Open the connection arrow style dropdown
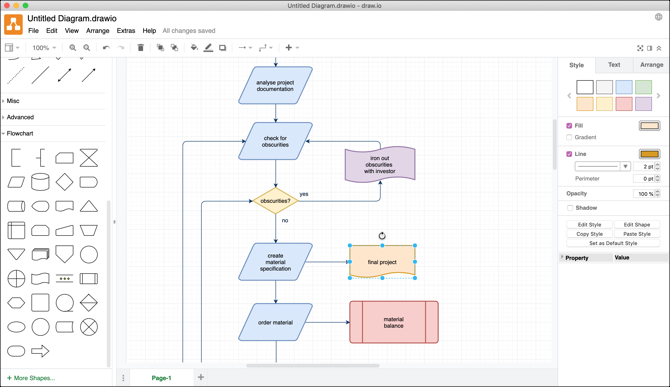 (x=245, y=48)
